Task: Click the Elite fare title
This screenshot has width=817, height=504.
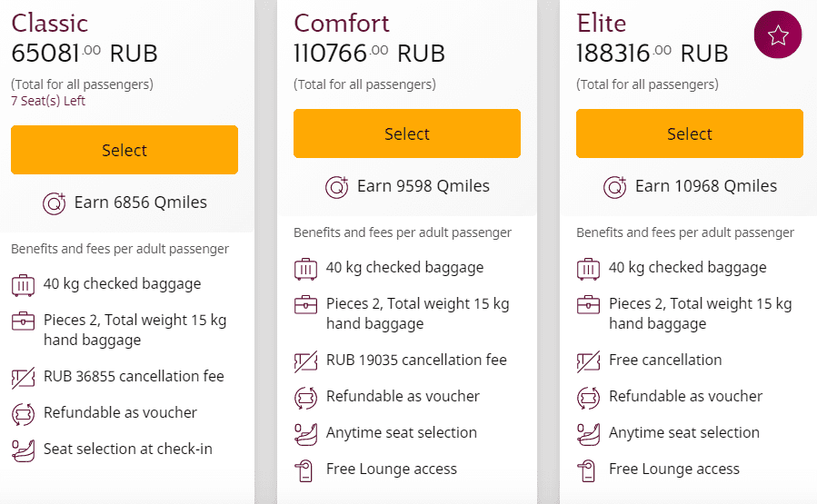Action: [x=602, y=23]
